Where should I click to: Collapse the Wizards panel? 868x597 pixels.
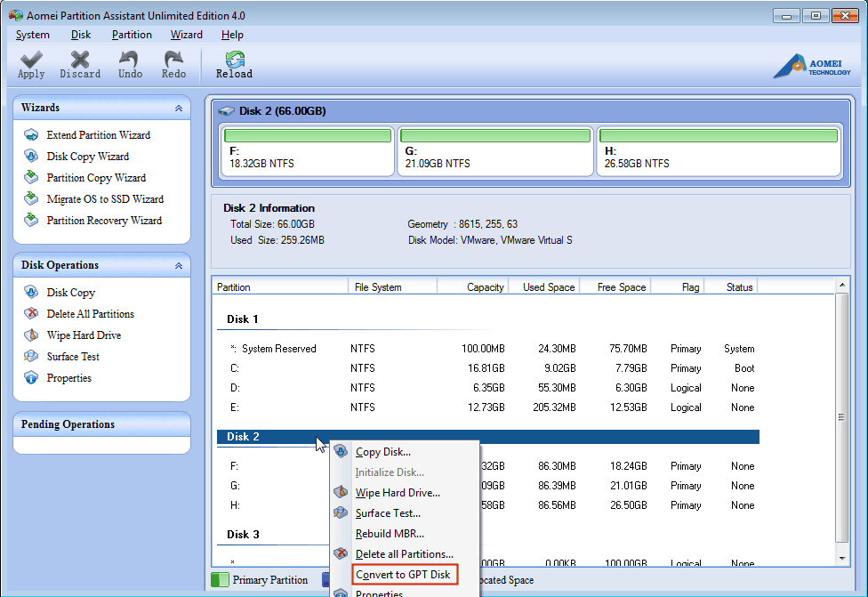point(179,108)
